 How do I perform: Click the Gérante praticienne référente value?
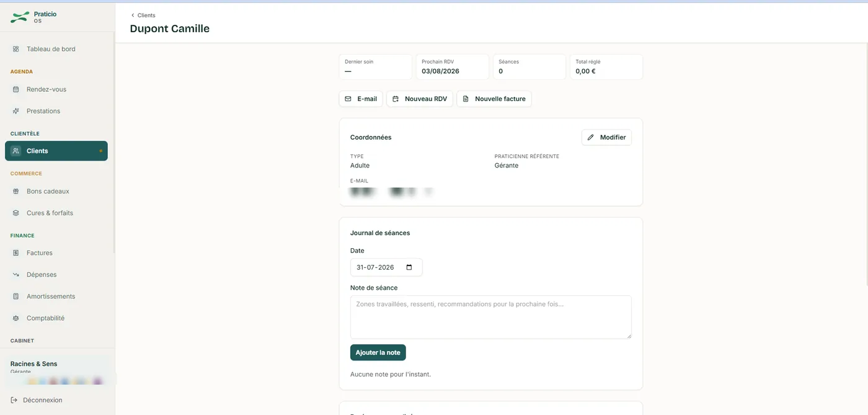507,166
